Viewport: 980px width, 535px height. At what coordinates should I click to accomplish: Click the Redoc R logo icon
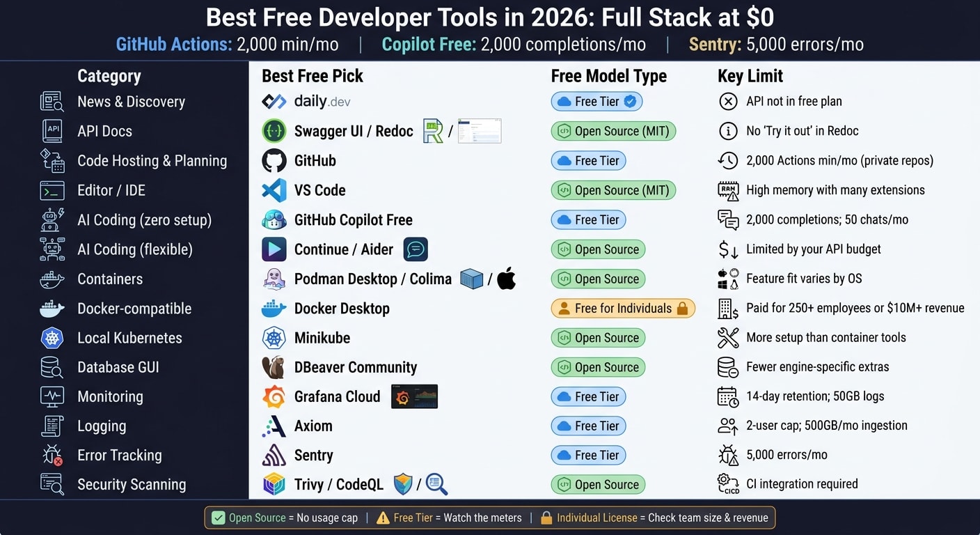click(x=434, y=131)
